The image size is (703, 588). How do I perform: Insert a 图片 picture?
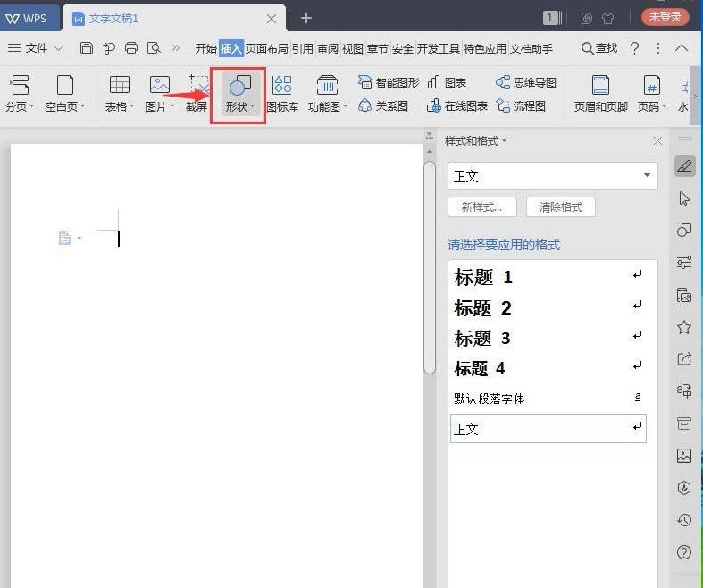(x=159, y=94)
